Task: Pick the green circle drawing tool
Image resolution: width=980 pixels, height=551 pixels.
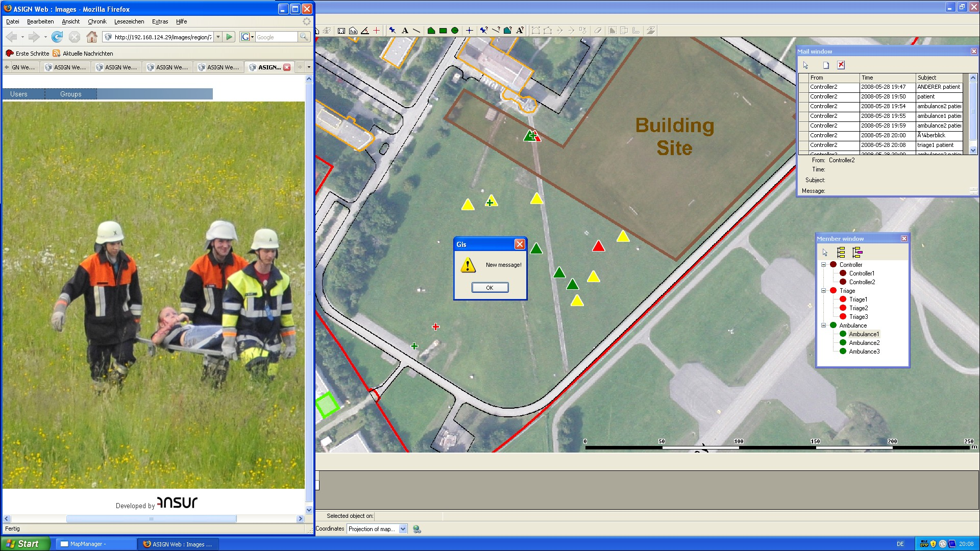Action: point(455,31)
